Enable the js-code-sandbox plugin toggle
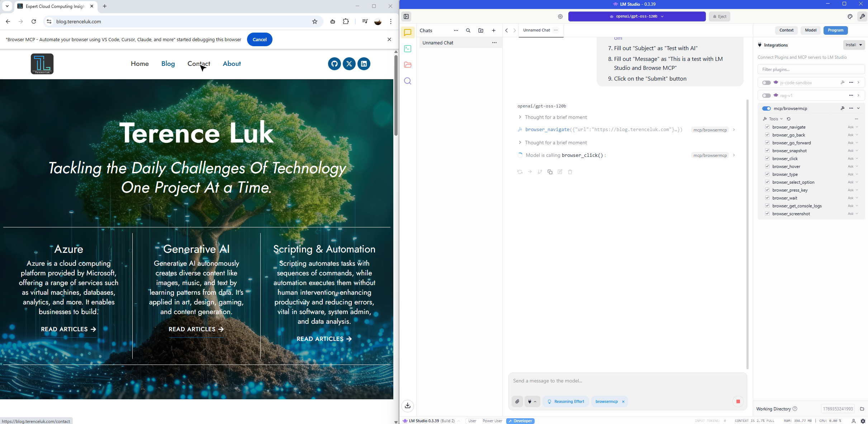Image resolution: width=868 pixels, height=424 pixels. (766, 83)
